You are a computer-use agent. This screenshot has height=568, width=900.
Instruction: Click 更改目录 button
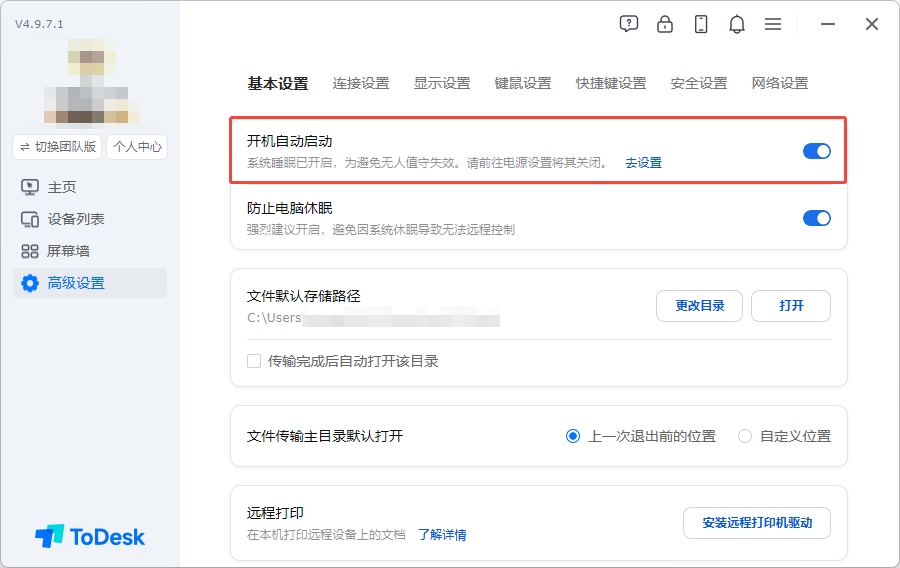click(x=699, y=306)
